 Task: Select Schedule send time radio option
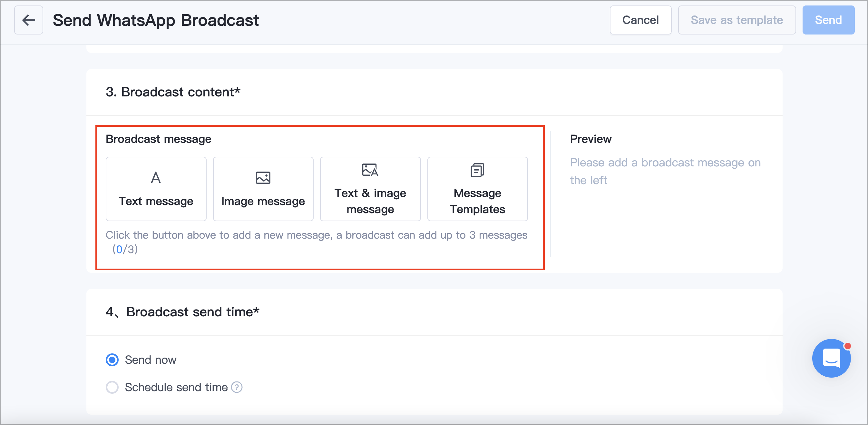tap(112, 387)
